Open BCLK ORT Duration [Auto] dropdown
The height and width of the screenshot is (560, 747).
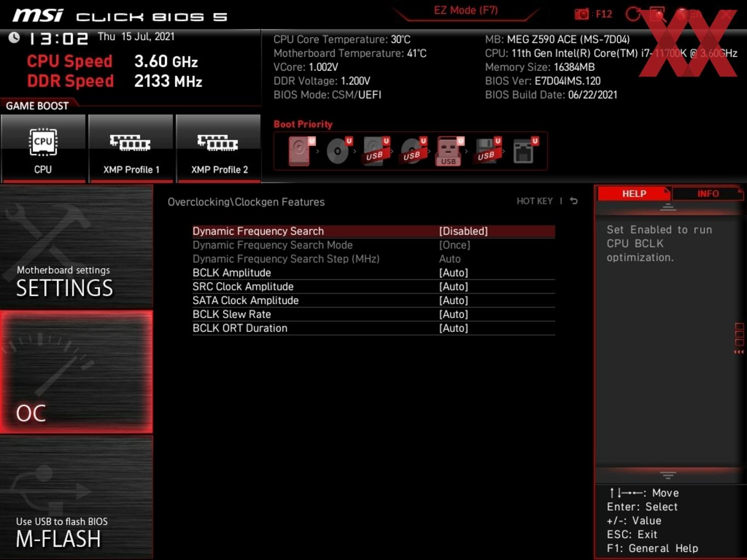453,328
